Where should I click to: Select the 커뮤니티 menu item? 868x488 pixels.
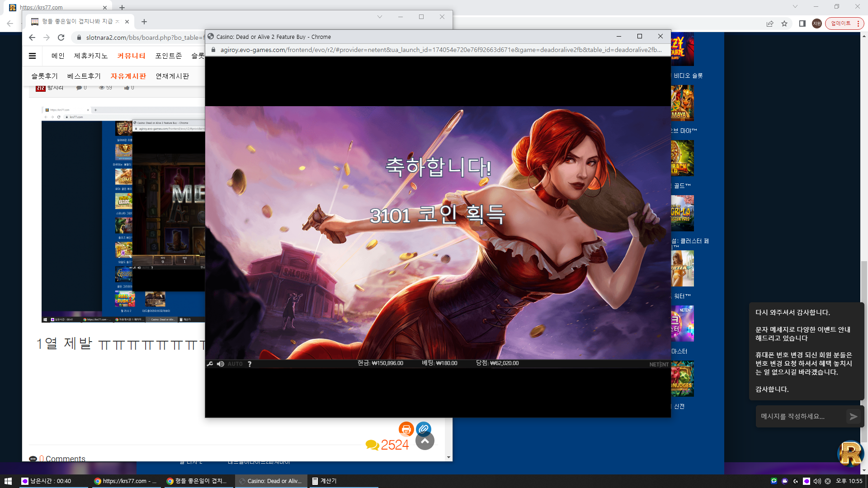(131, 56)
